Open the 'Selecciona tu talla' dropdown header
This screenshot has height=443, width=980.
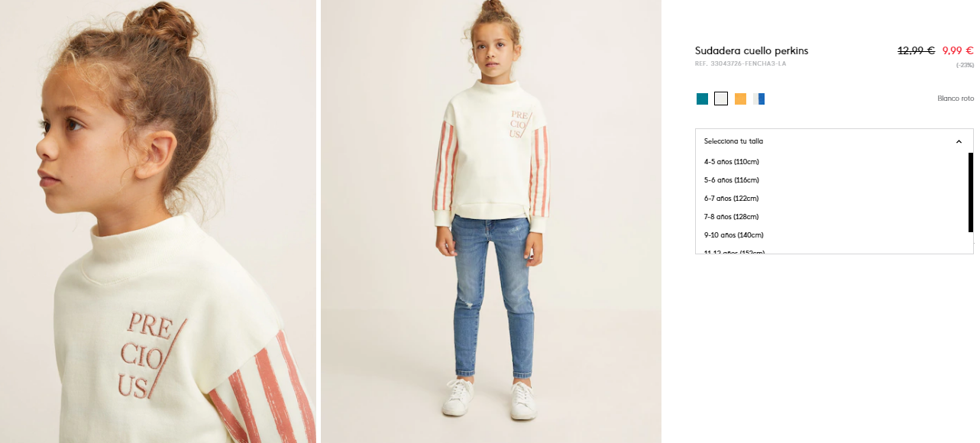coord(834,141)
